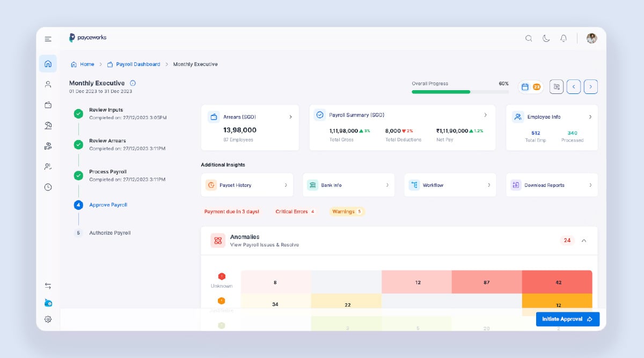644x358 pixels.
Task: Open the notifications bell
Action: click(563, 38)
